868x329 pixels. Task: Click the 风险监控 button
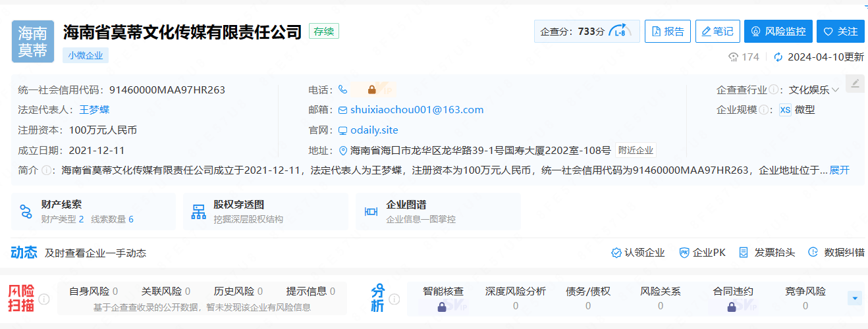tap(778, 31)
